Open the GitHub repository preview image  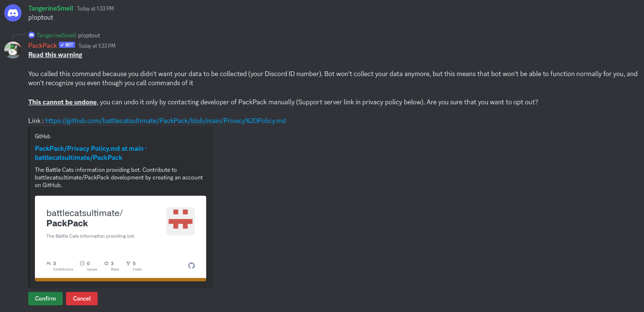click(121, 238)
